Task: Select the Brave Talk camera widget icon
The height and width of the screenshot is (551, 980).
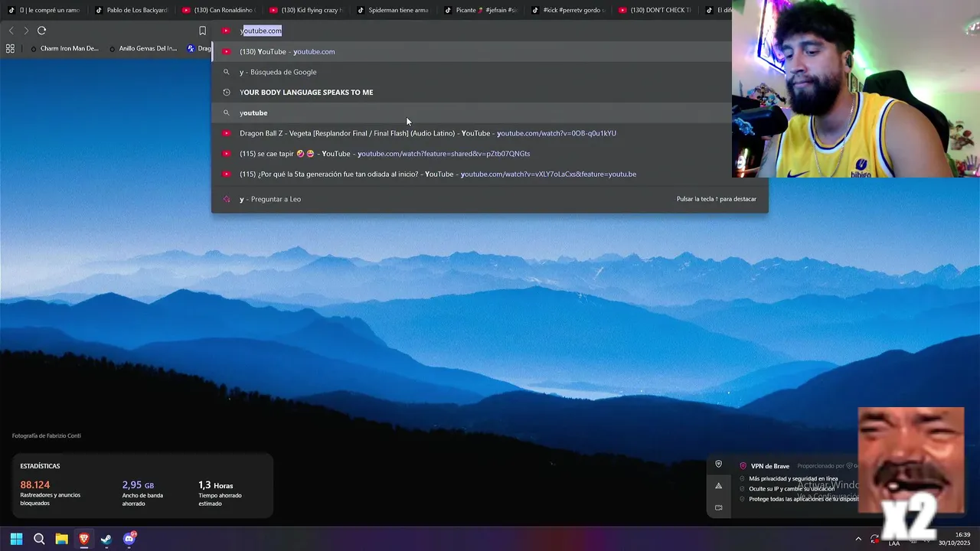Action: [718, 507]
